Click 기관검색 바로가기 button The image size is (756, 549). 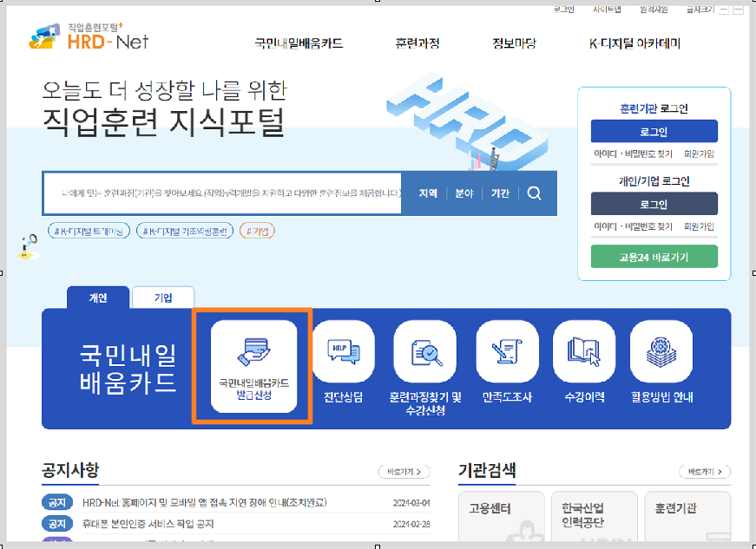pos(705,472)
